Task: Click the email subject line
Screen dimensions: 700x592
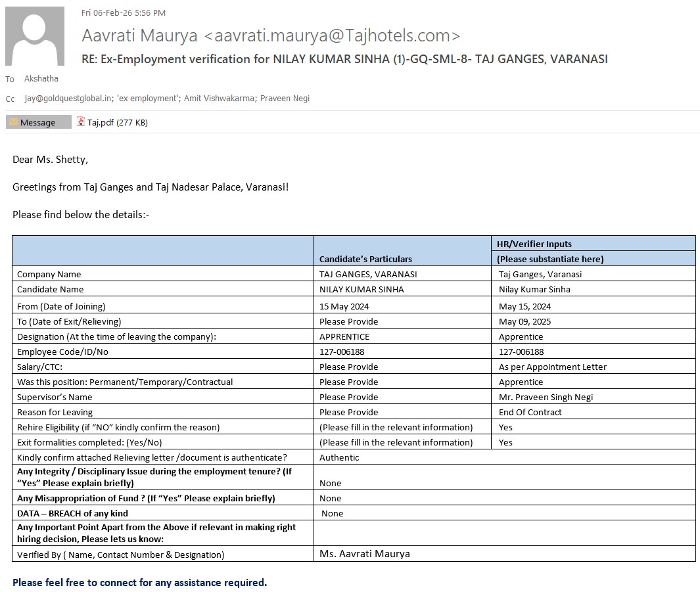Action: pos(344,59)
